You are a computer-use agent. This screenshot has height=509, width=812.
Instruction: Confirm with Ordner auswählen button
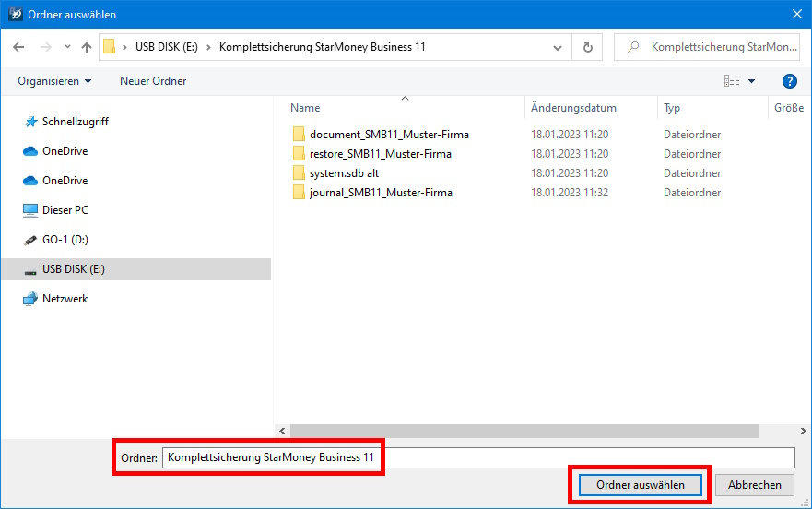(x=640, y=485)
